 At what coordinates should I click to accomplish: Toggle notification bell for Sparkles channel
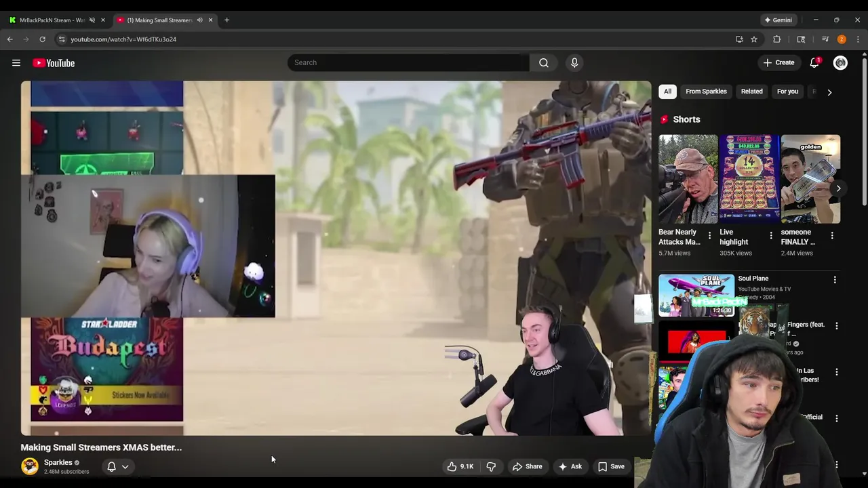pyautogui.click(x=112, y=466)
